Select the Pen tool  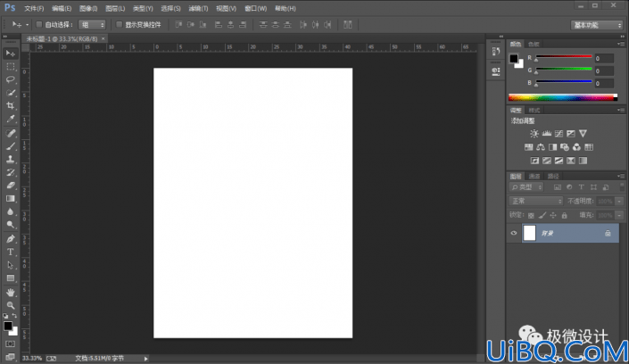(11, 239)
